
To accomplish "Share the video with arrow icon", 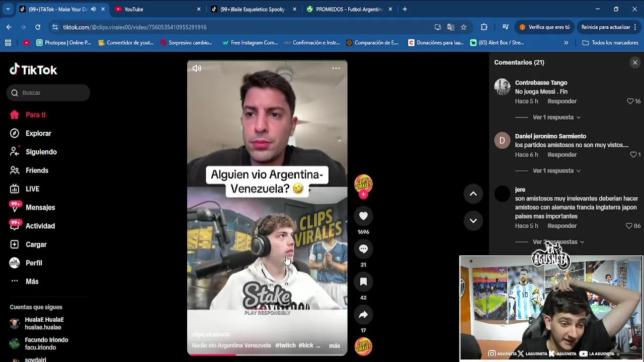I will point(363,315).
